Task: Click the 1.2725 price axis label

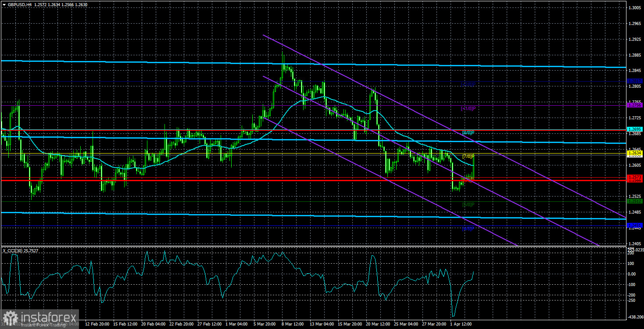Action: coord(634,118)
